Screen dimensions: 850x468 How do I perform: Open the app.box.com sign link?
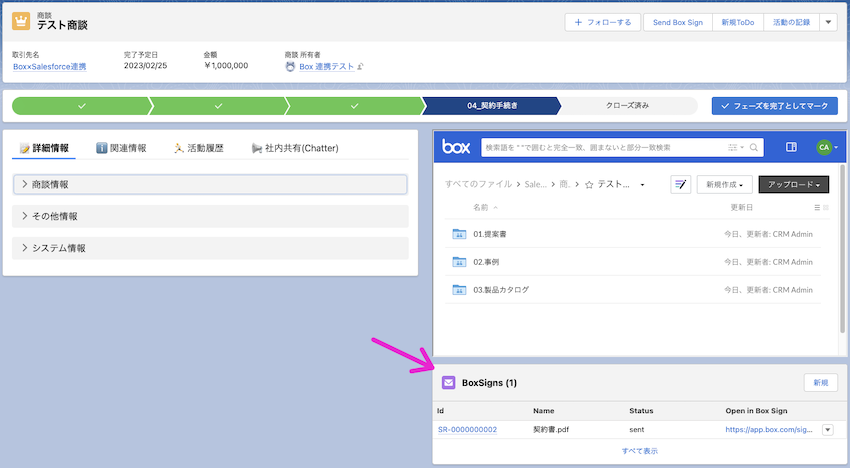click(x=769, y=429)
